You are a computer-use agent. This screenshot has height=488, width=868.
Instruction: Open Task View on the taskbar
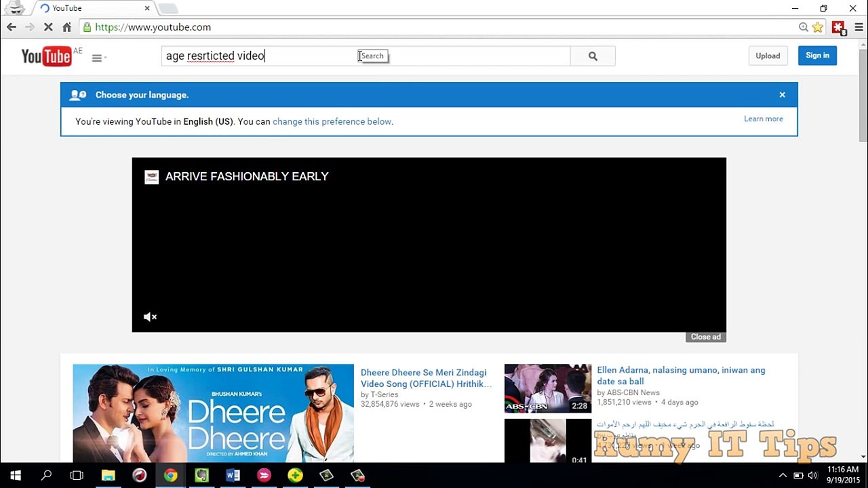(x=77, y=475)
